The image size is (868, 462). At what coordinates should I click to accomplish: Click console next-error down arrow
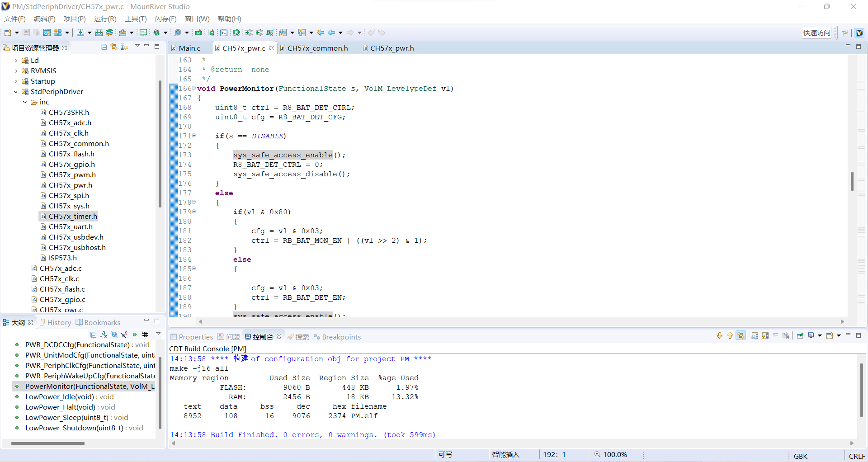720,335
